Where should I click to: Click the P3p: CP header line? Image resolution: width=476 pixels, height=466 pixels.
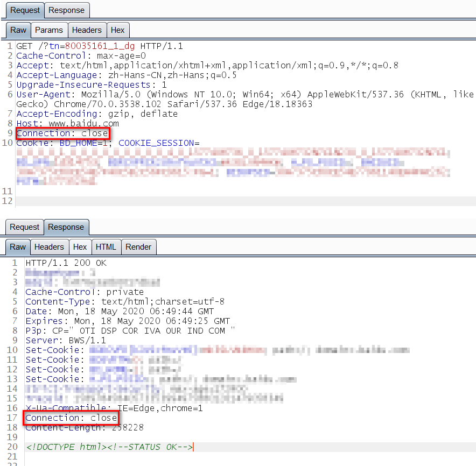pos(130,331)
